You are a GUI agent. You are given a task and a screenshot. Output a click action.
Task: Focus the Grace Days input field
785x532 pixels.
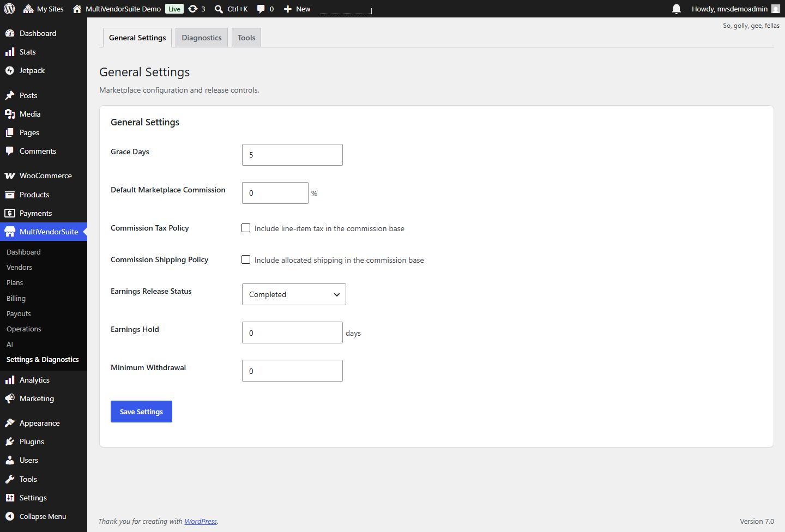click(292, 155)
